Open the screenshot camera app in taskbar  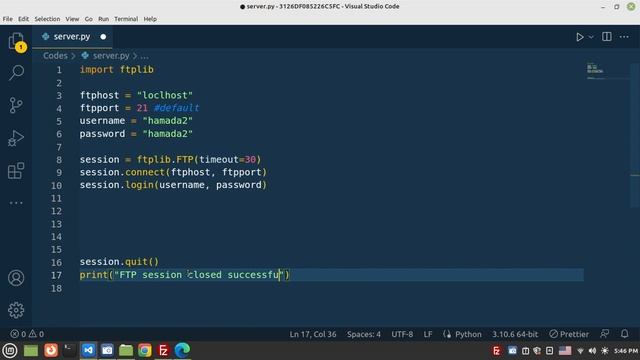[x=107, y=350]
